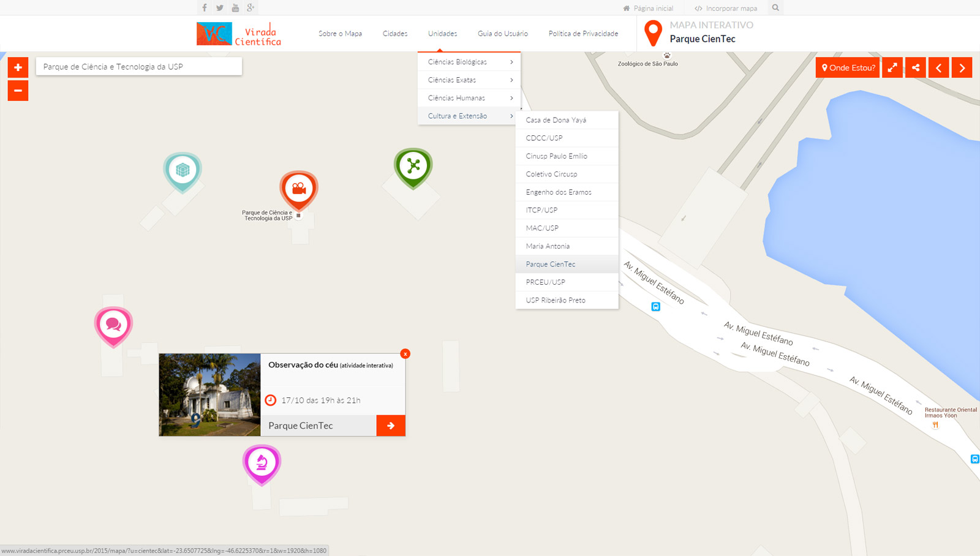The width and height of the screenshot is (980, 556).
Task: Zoom in with the plus button
Action: 18,67
